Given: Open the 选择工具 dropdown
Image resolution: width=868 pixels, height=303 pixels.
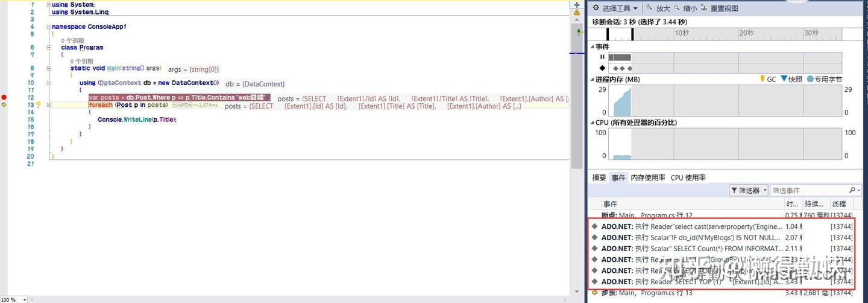Looking at the screenshot, I should (x=620, y=8).
